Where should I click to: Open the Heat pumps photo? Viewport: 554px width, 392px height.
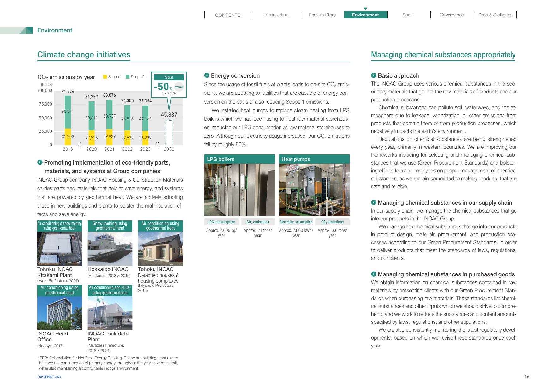314,190
